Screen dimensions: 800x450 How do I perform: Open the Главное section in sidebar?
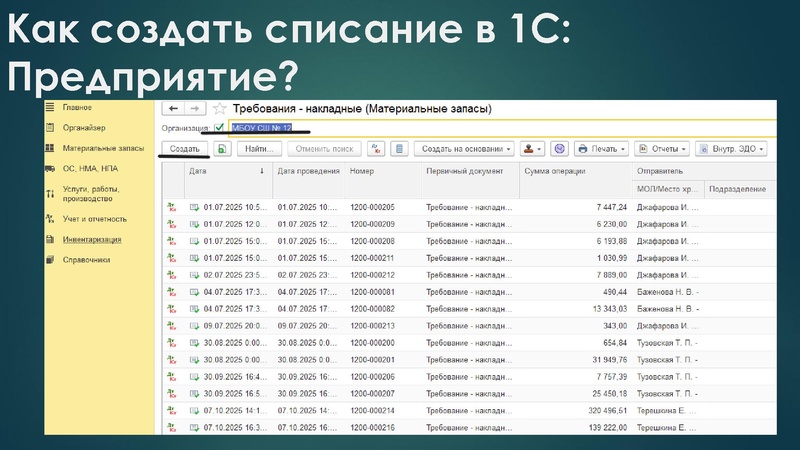(x=77, y=108)
